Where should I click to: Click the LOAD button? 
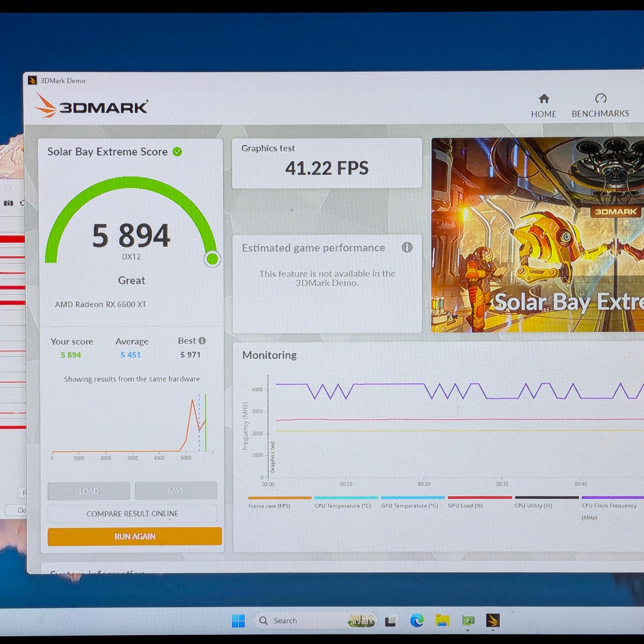(x=89, y=491)
